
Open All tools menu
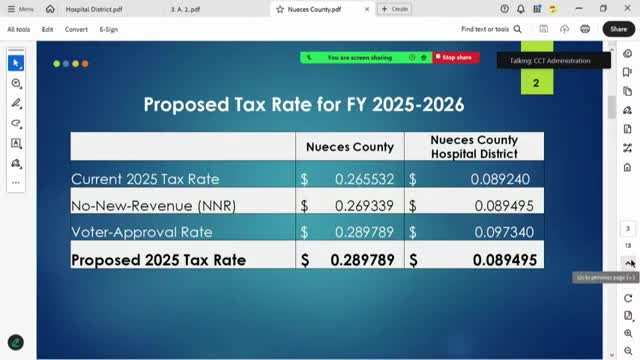(19, 29)
